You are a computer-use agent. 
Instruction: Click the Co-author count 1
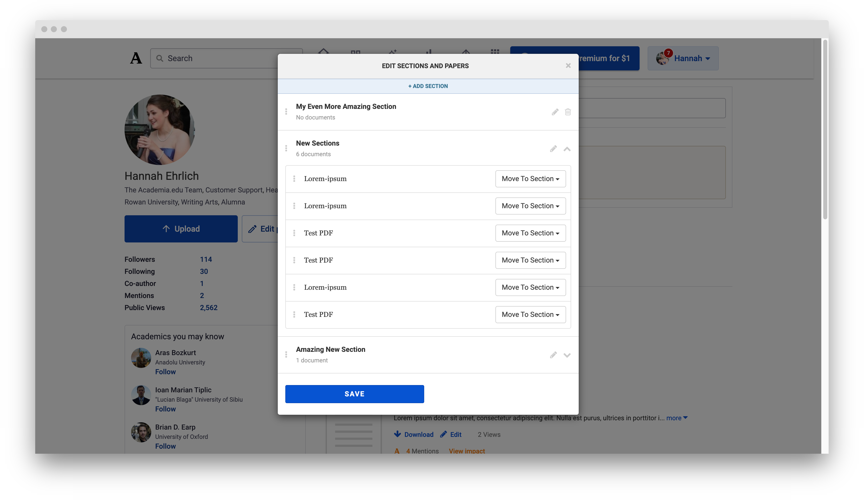click(202, 284)
